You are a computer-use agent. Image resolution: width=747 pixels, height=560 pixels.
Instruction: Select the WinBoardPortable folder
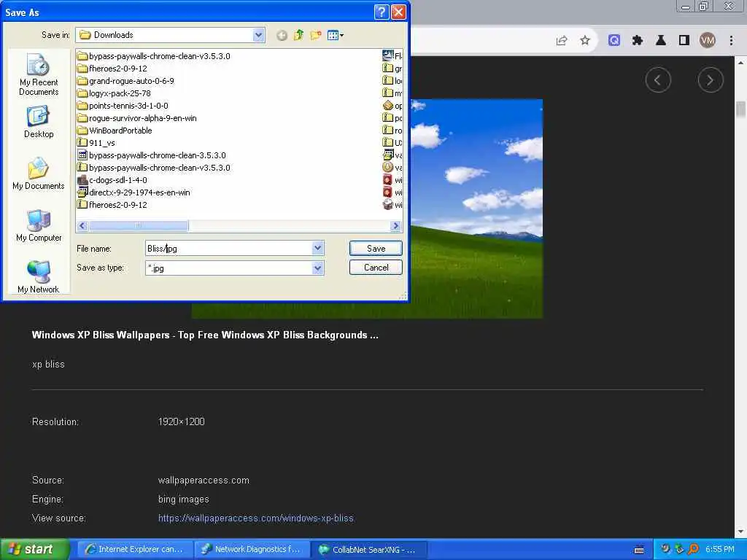(115, 131)
